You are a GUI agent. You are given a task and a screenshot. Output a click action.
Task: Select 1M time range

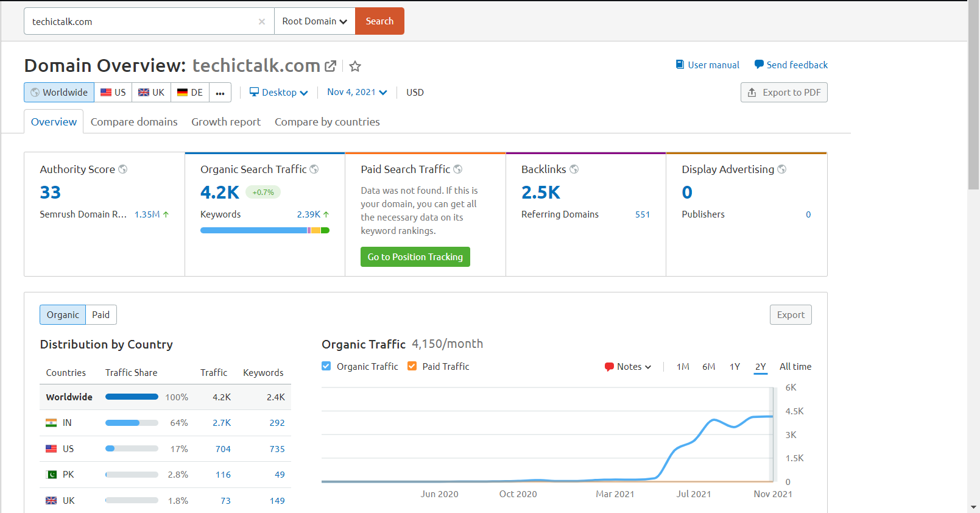click(683, 367)
